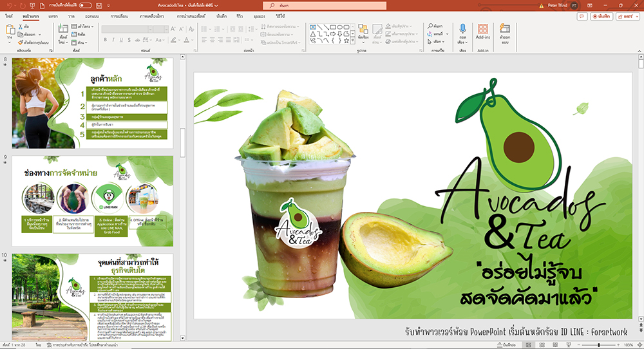Click the new blank file icon
Image resolution: width=644 pixels, height=349 pixels.
pos(42,5)
